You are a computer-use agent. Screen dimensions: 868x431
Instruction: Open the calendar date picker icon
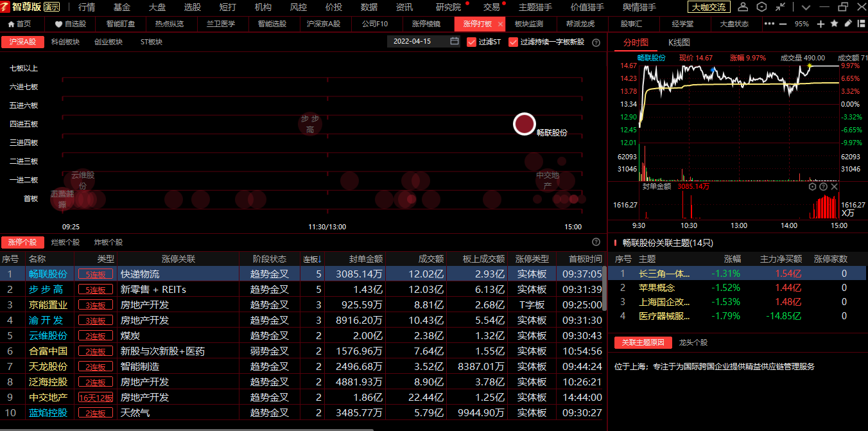pos(455,41)
